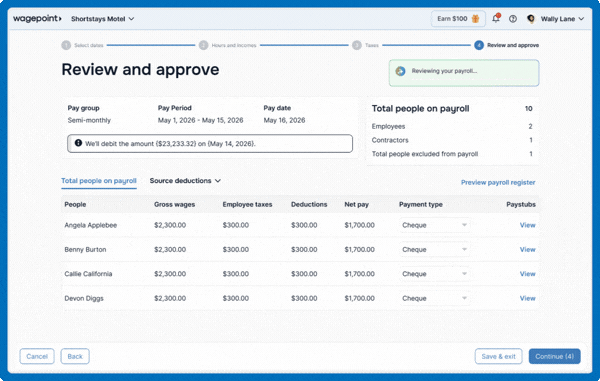Switch to Total people on payroll tab

(99, 181)
